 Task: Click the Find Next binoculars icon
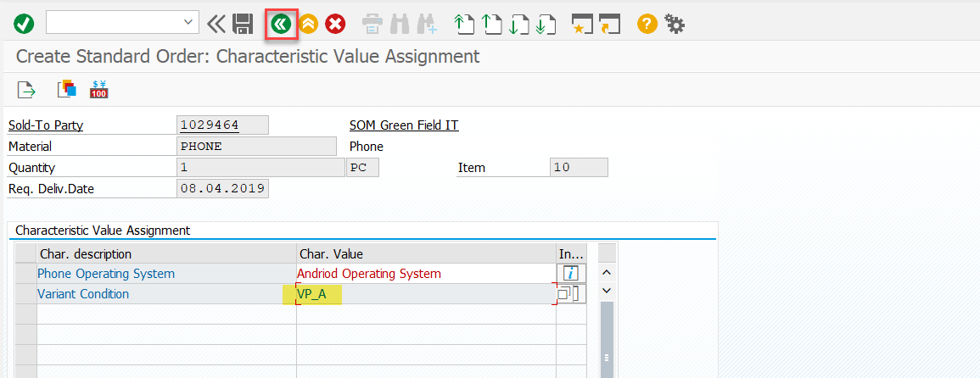point(428,25)
